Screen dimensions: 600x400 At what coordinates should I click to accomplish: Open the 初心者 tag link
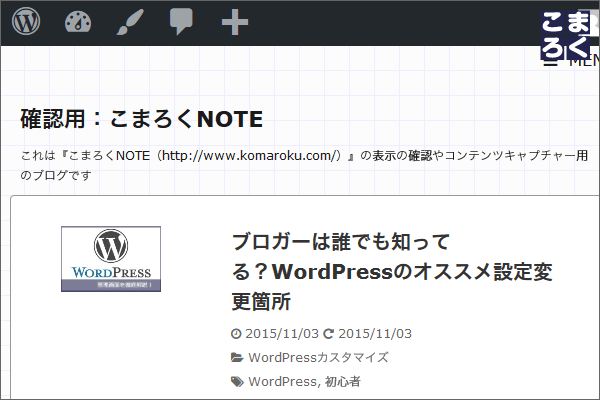[343, 382]
